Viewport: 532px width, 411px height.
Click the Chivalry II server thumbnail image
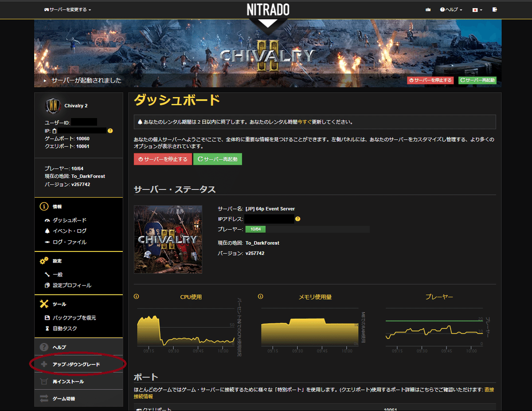(x=168, y=239)
